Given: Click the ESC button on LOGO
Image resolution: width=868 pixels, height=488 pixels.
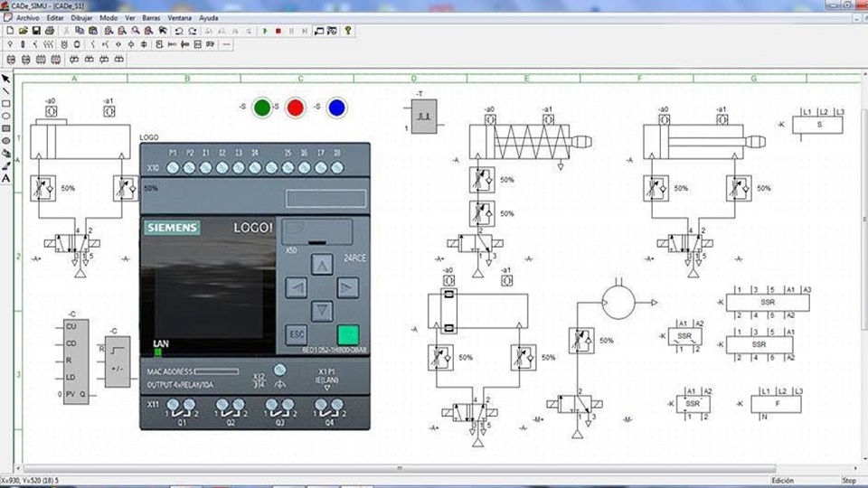Looking at the screenshot, I should 297,334.
